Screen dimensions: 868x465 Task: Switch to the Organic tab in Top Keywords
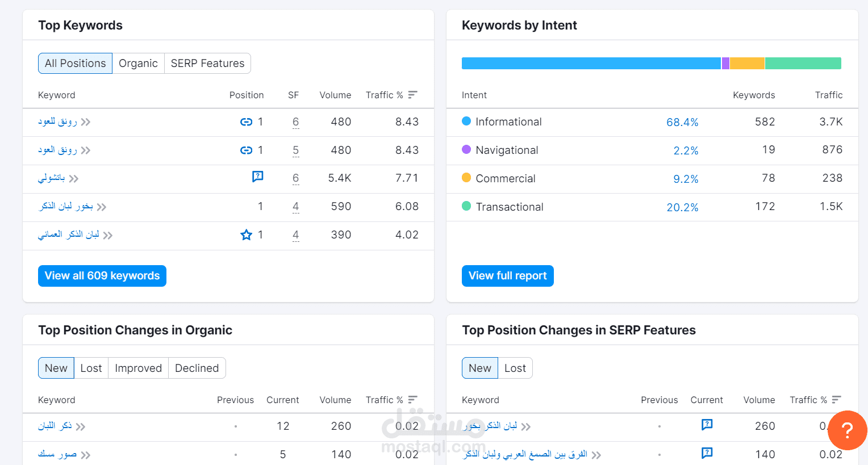138,64
